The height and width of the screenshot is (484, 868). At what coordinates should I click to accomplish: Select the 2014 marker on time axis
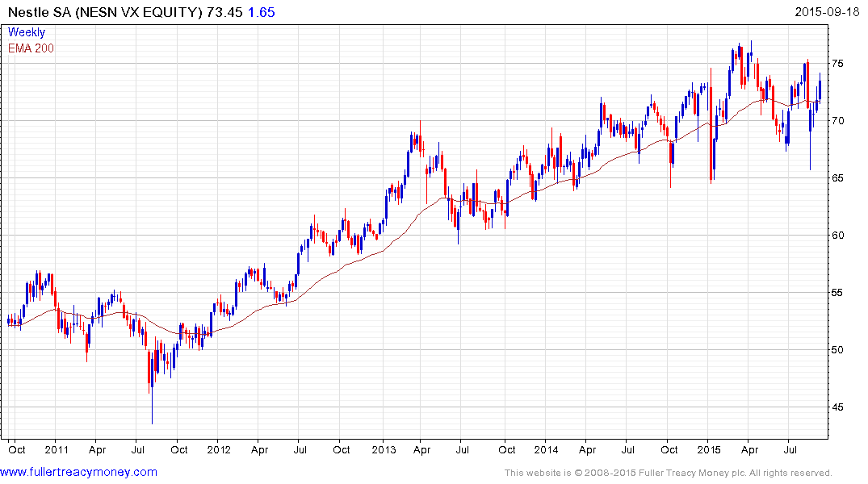(x=545, y=449)
